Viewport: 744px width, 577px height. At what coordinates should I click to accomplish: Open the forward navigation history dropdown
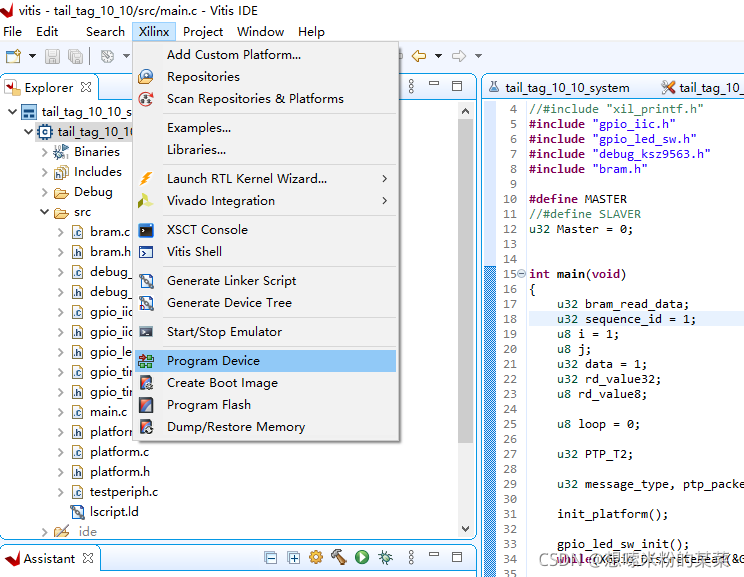(478, 56)
